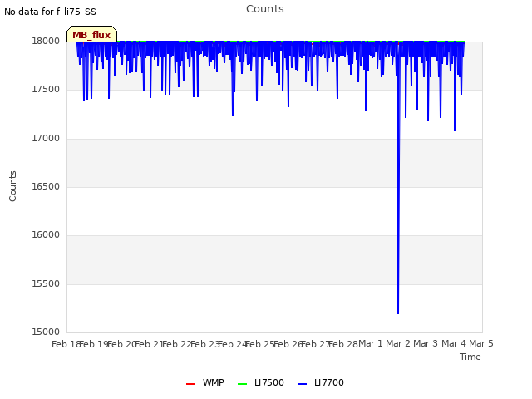Click the 'Feb 28' x-axis label
This screenshot has width=532, height=399.
343,344
